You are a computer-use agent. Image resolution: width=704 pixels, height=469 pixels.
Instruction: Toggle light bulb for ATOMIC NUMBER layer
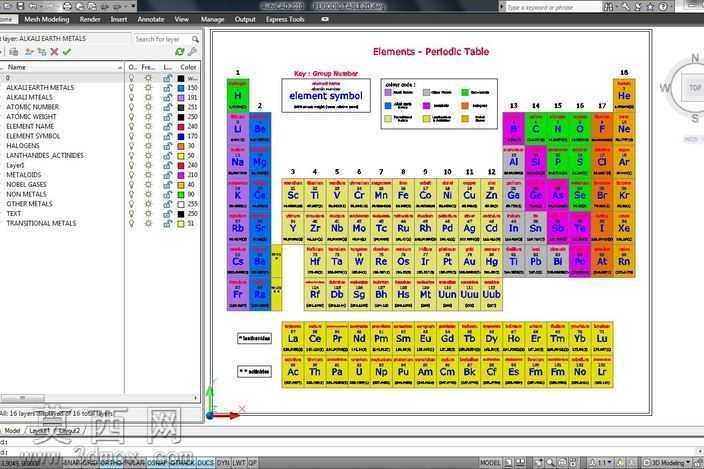pos(132,107)
